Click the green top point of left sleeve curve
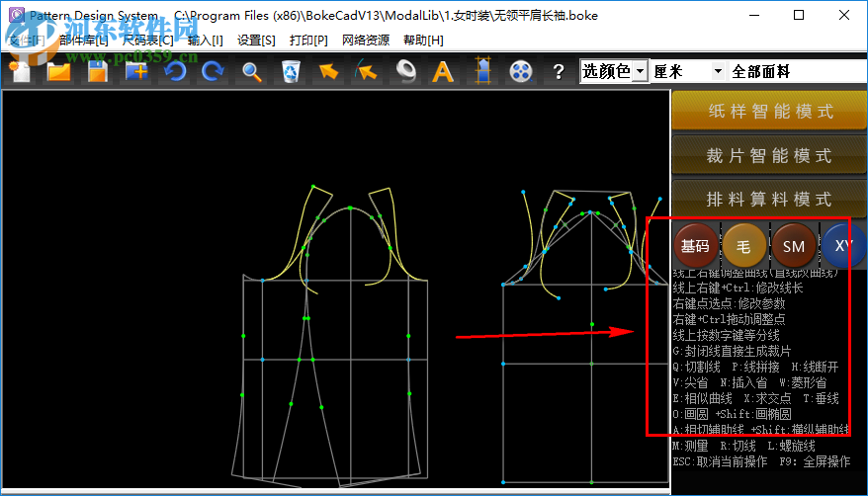The width and height of the screenshot is (868, 496). [x=313, y=187]
